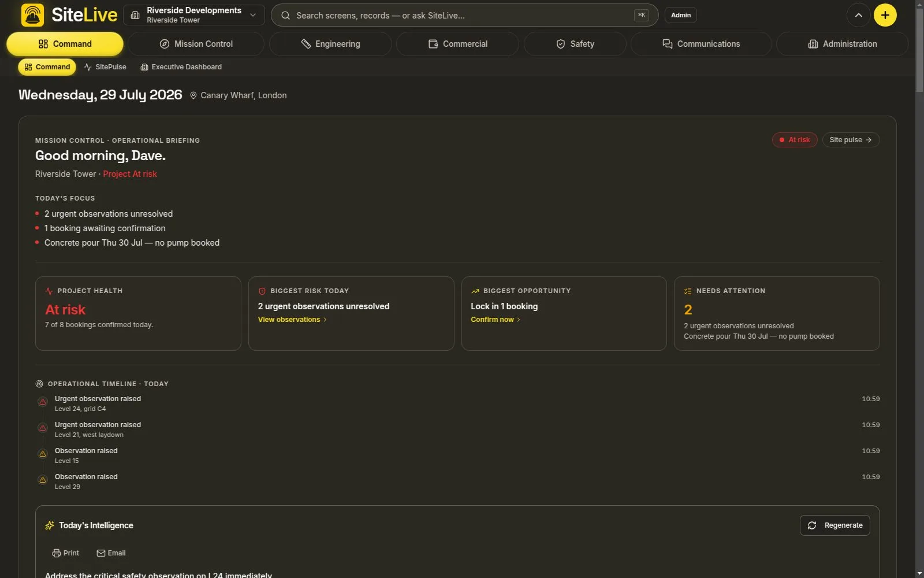Viewport: 924px width, 578px height.
Task: Click the SiteLive helmet logo icon
Action: [x=32, y=15]
